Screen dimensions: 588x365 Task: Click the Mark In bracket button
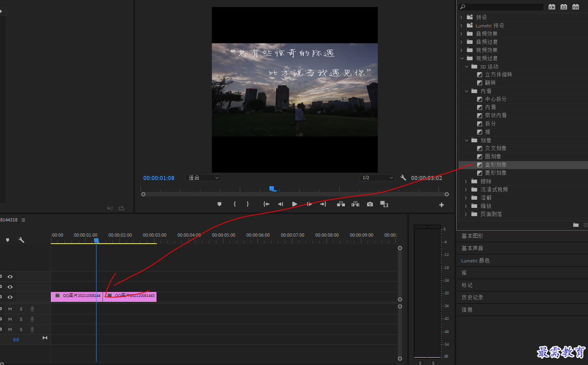(x=235, y=204)
